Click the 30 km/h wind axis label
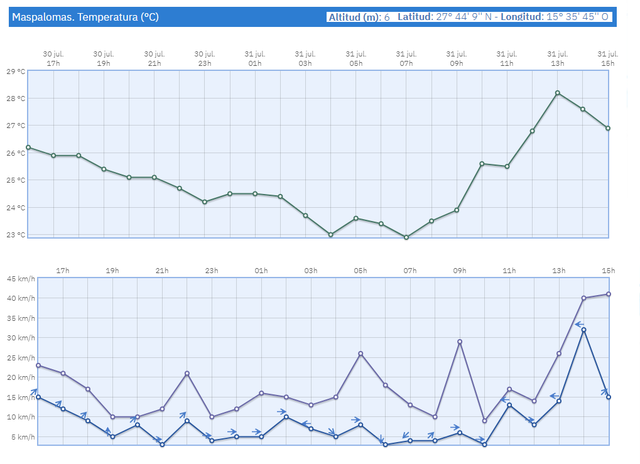640x464 pixels. (x=21, y=338)
